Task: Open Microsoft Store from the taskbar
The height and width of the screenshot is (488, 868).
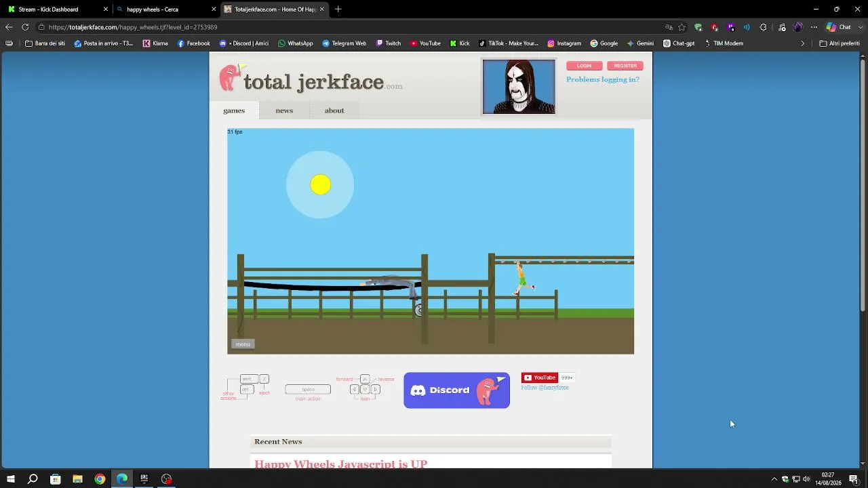Action: click(55, 479)
